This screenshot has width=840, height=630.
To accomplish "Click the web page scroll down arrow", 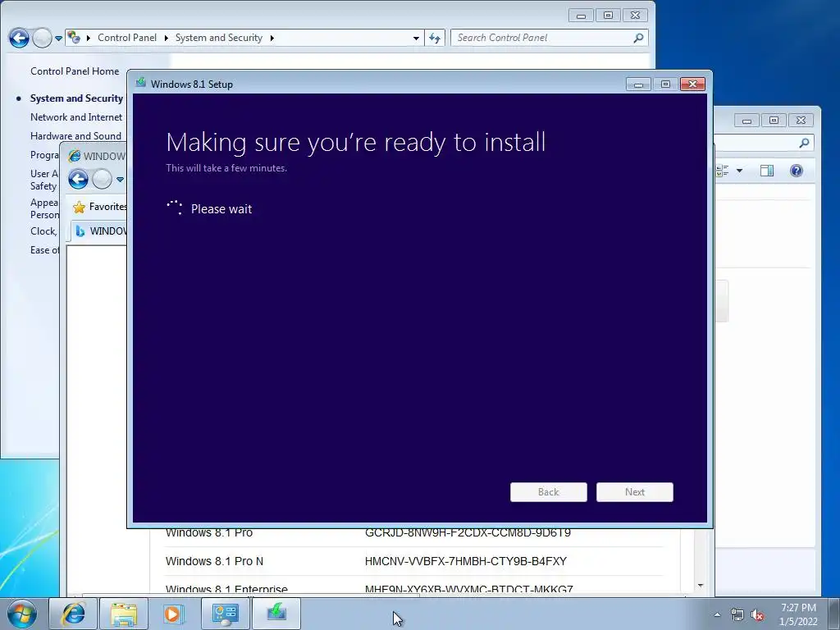I will pos(701,586).
